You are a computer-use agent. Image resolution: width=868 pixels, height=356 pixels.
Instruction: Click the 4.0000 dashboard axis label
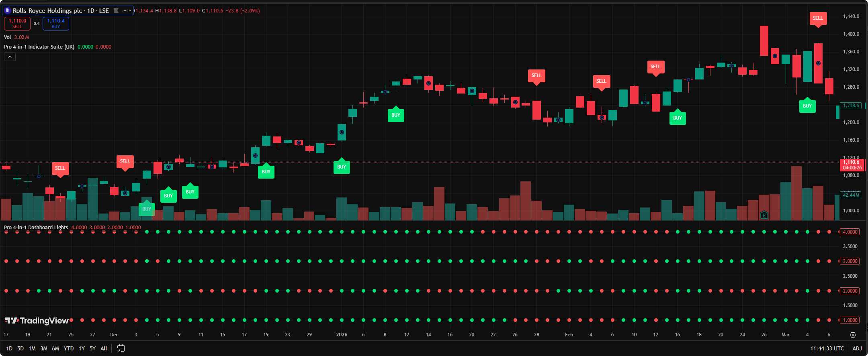coord(850,232)
